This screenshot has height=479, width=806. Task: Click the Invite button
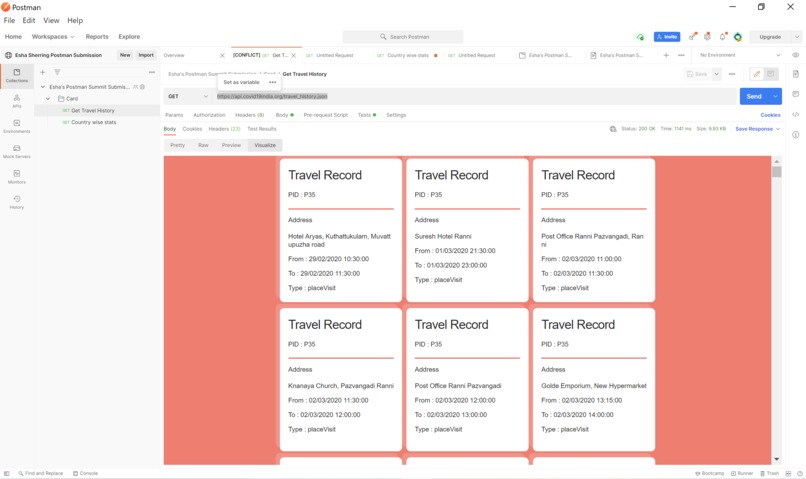click(x=667, y=37)
